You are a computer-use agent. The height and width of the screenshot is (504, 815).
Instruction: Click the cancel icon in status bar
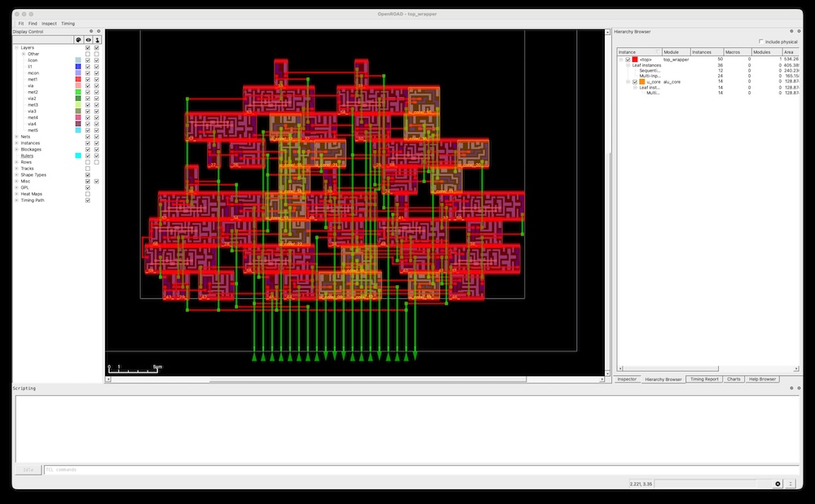778,484
